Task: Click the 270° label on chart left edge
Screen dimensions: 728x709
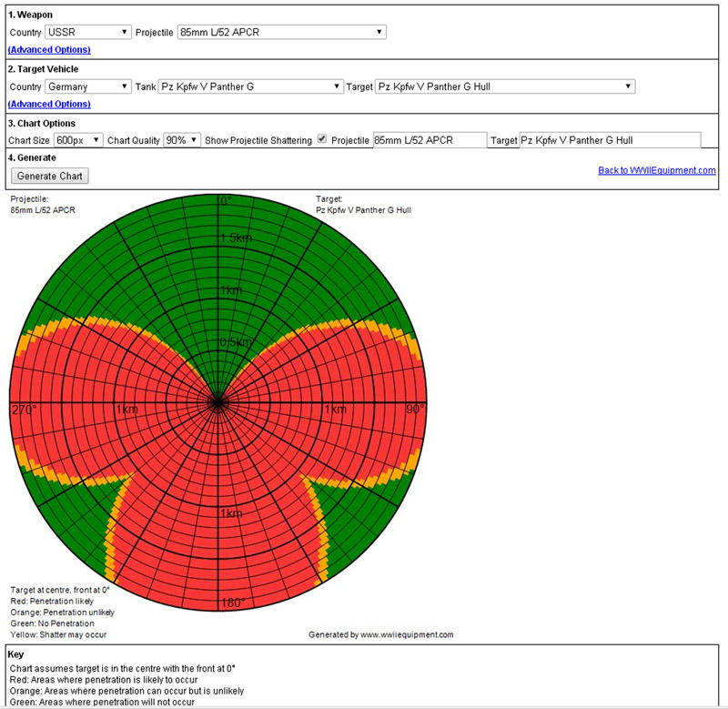Action: (x=24, y=410)
